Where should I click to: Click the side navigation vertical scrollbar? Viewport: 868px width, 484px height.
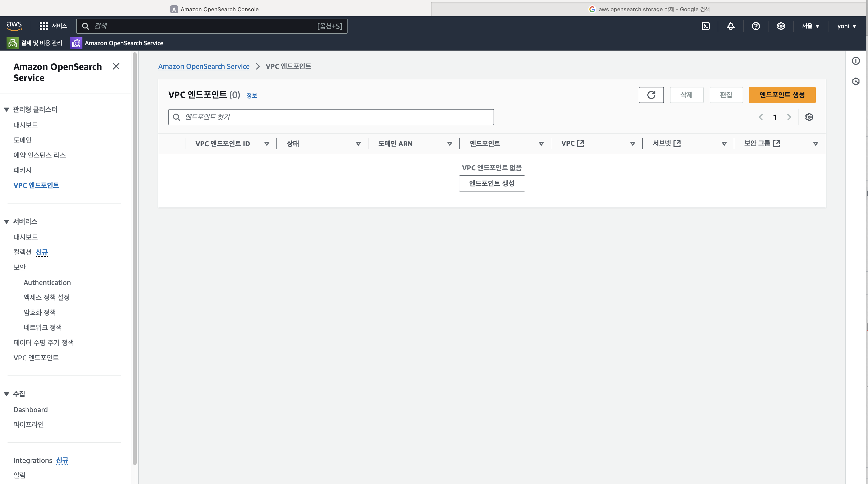[x=134, y=258]
